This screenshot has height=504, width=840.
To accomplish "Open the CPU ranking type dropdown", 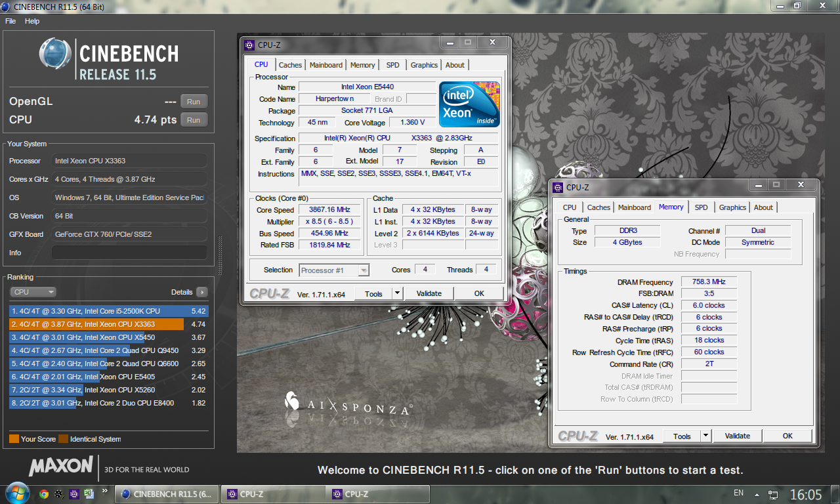I will 33,292.
